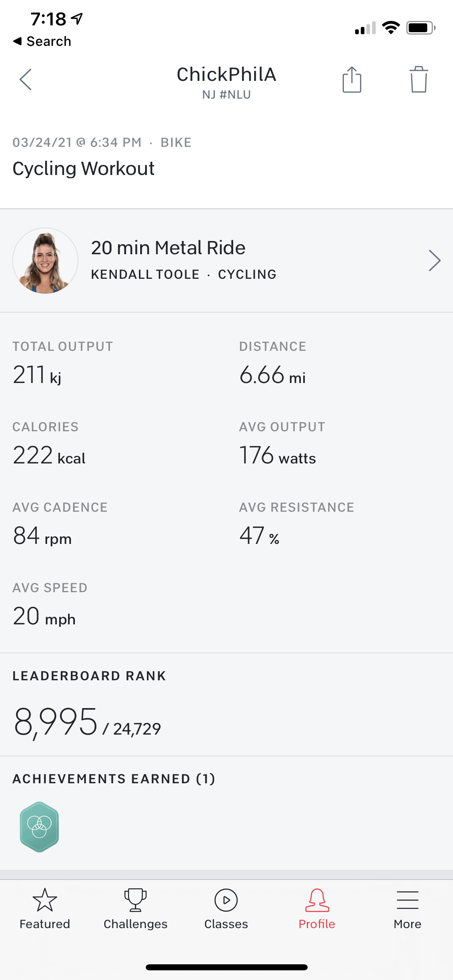Tap the back arrow chevron
Image resolution: width=453 pixels, height=980 pixels.
(26, 80)
